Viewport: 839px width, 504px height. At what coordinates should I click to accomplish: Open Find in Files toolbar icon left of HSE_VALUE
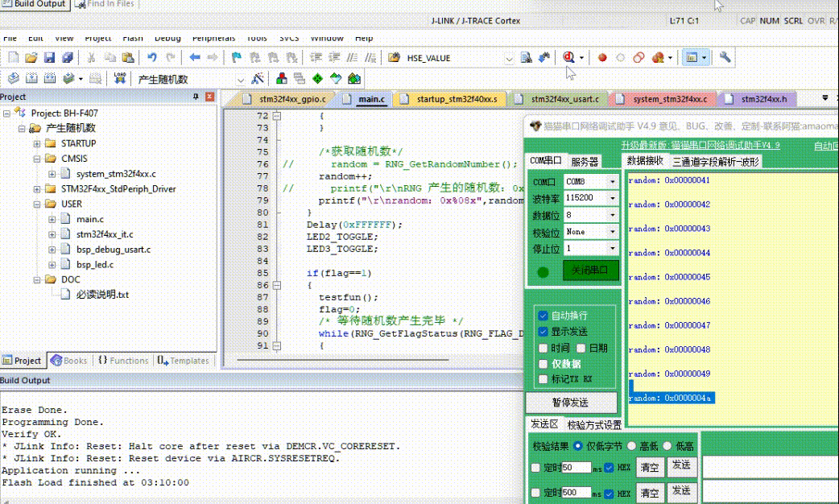pyautogui.click(x=394, y=57)
